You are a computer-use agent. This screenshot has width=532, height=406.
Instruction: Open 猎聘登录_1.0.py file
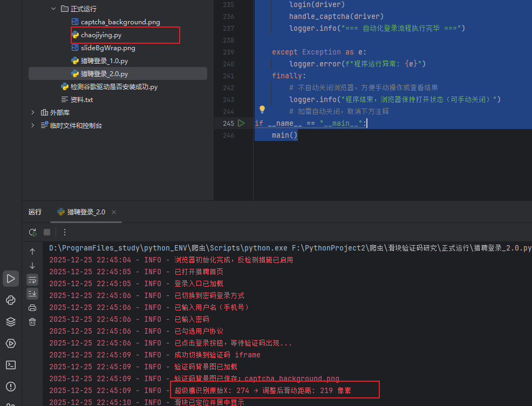[104, 61]
